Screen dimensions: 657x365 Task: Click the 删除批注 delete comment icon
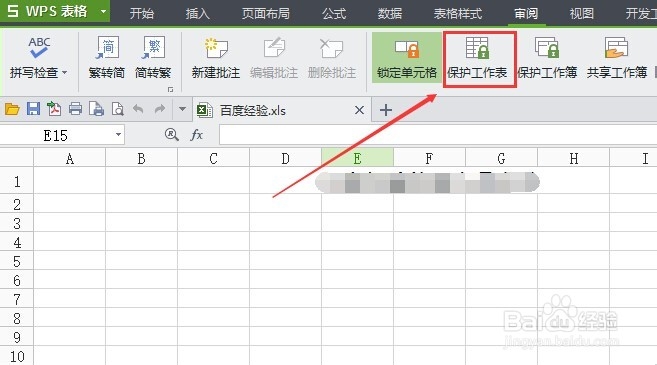click(x=331, y=49)
